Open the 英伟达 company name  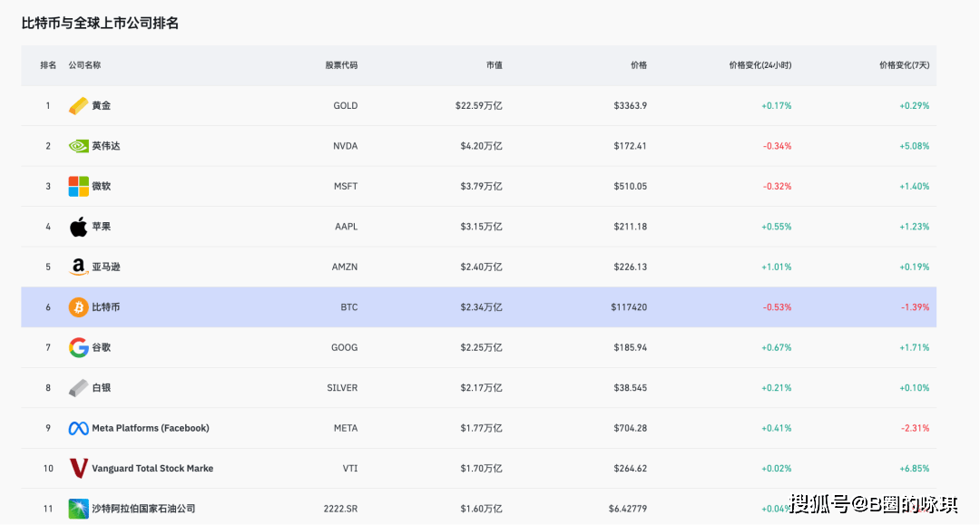(105, 146)
